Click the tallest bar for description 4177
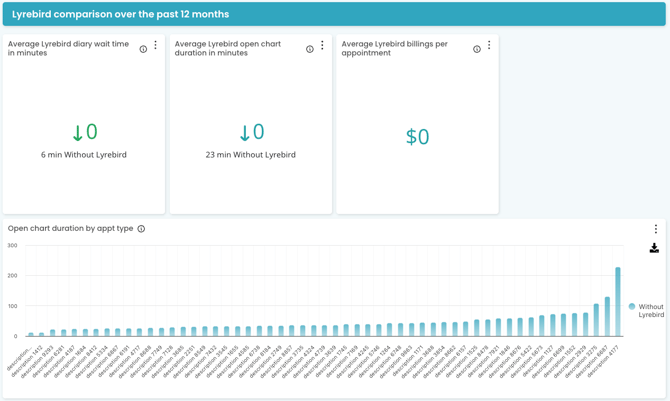The width and height of the screenshot is (670, 401). coord(618,302)
